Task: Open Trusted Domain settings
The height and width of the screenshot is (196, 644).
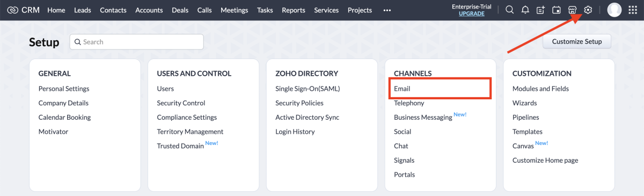Action: coord(180,146)
